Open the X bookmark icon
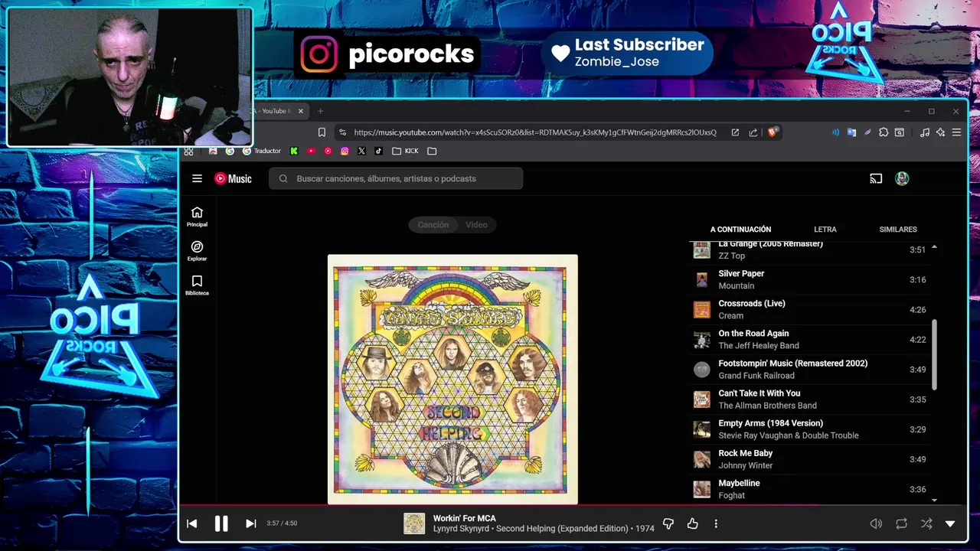980x551 pixels. pyautogui.click(x=361, y=151)
